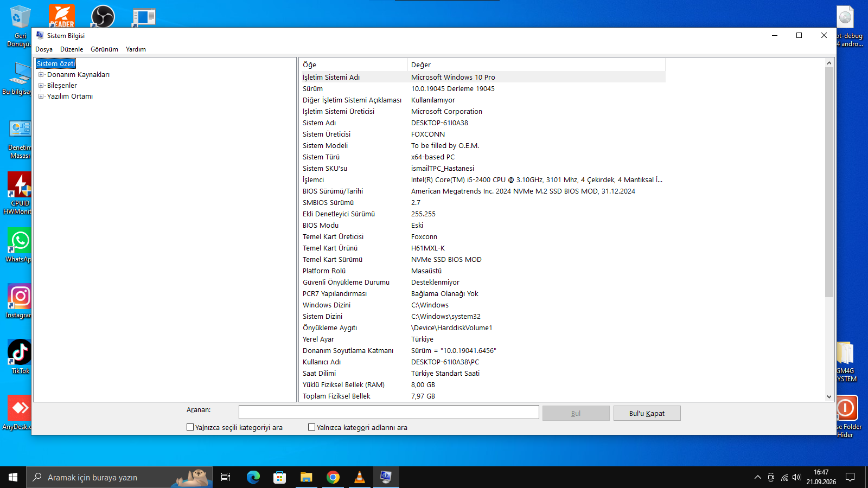Select the Bileşenler tree item
The image size is (868, 488).
tap(62, 86)
